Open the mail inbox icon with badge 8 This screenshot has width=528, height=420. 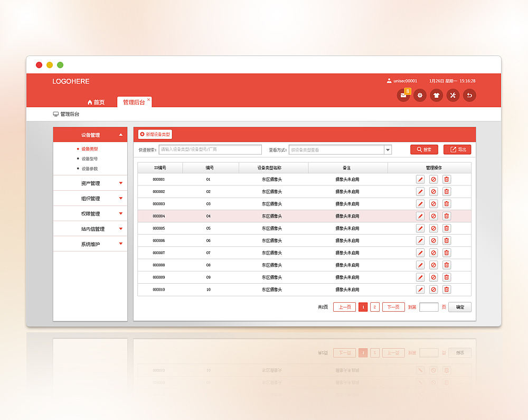[403, 95]
